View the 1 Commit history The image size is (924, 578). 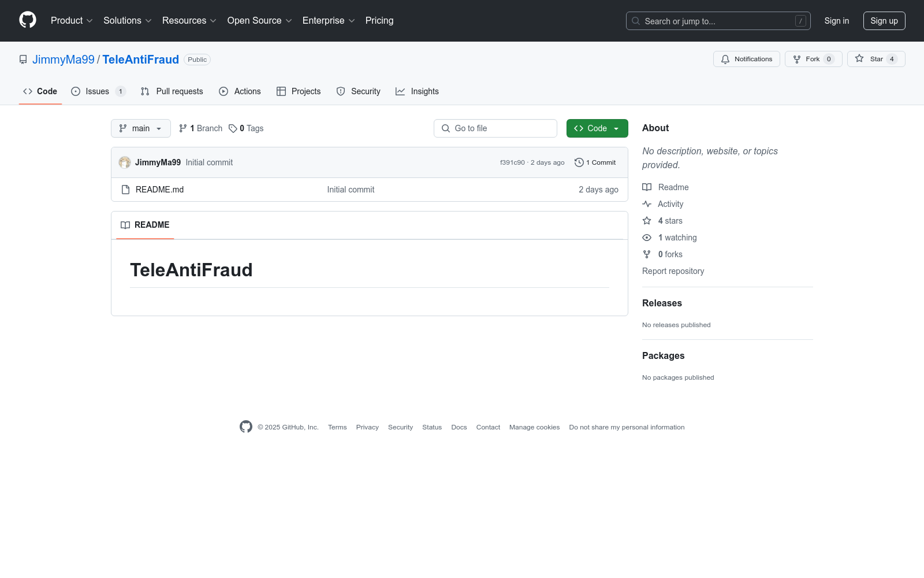(595, 162)
